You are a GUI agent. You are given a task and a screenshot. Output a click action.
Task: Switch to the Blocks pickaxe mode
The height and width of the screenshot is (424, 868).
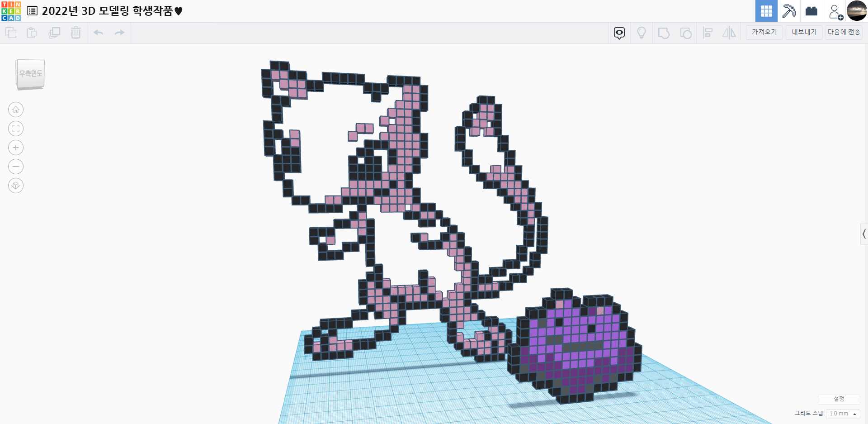click(x=789, y=11)
